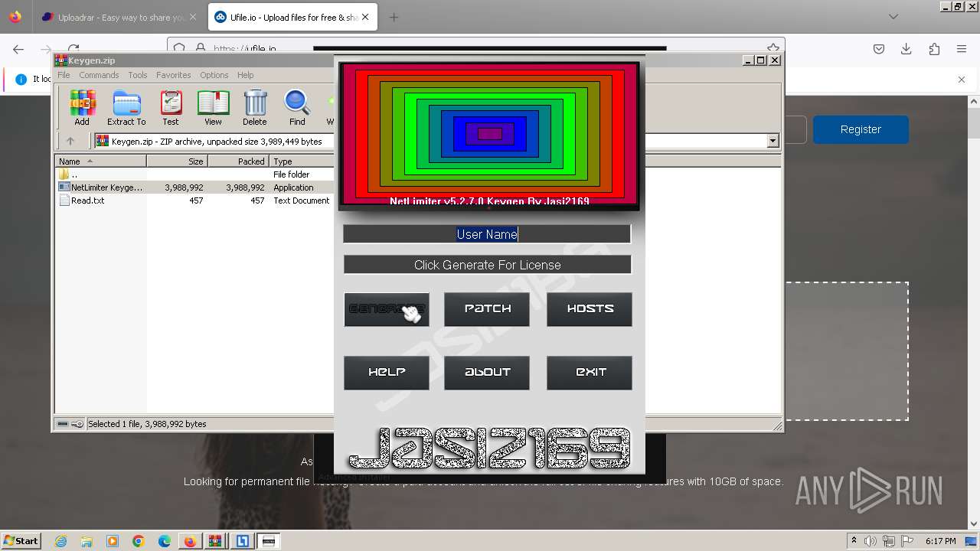Click the Extract To icon in WinRAR
This screenshot has height=551, width=980.
pos(126,108)
